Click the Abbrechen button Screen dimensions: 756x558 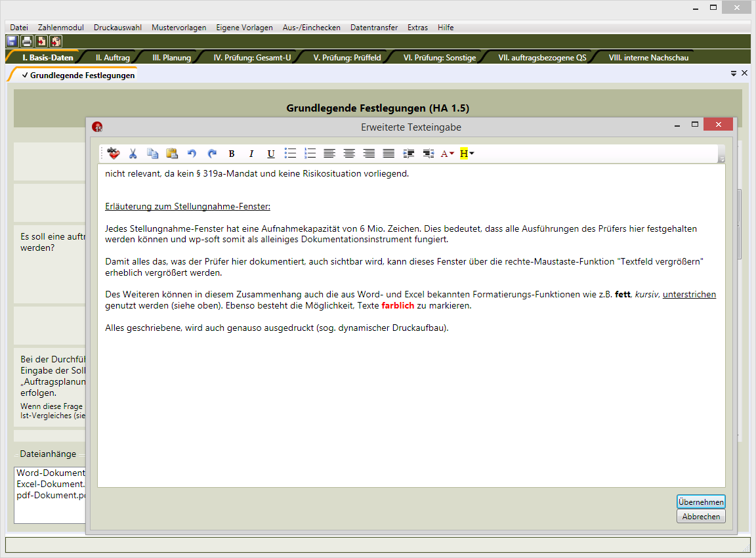pyautogui.click(x=701, y=517)
